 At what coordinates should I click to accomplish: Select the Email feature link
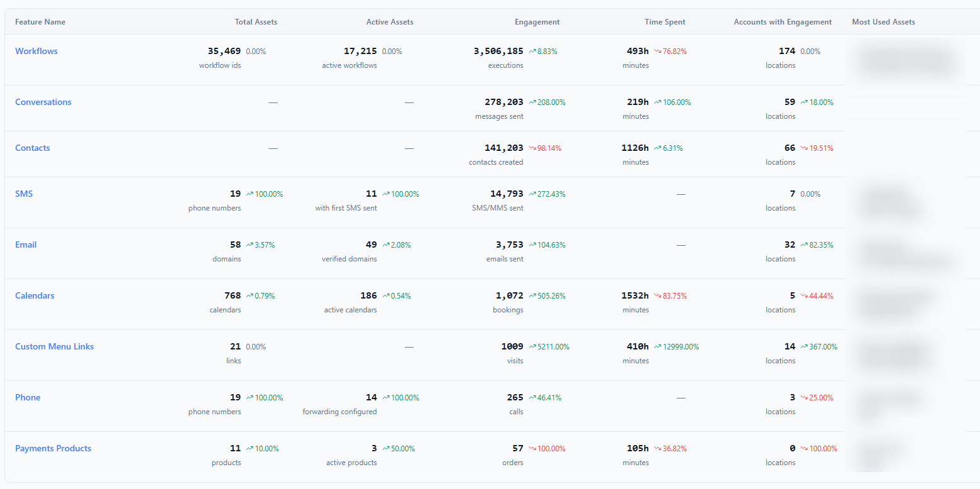26,245
